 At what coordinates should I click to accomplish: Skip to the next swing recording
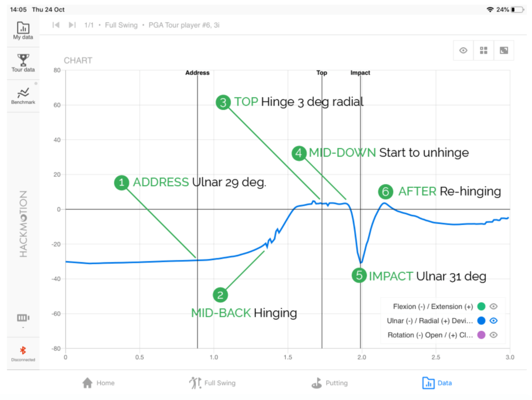pos(72,25)
